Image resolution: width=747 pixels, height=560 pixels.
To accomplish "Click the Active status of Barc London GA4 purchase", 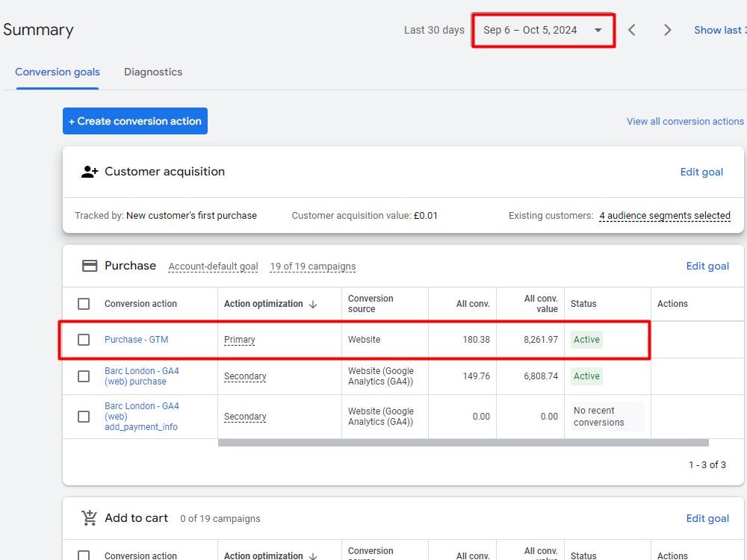I will click(586, 376).
